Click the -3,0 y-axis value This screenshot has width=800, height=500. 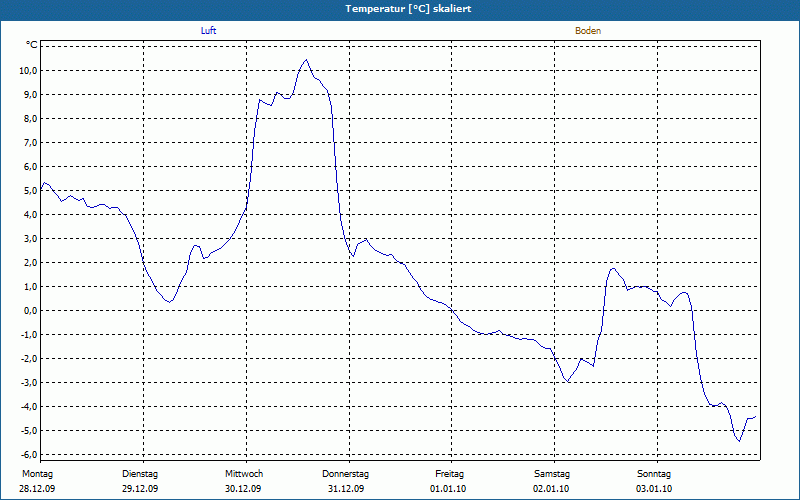(29, 382)
